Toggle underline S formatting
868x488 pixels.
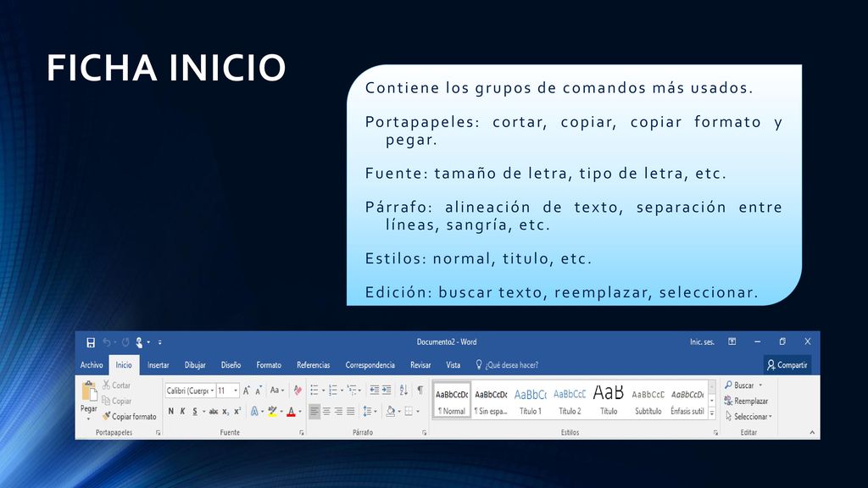click(x=195, y=411)
